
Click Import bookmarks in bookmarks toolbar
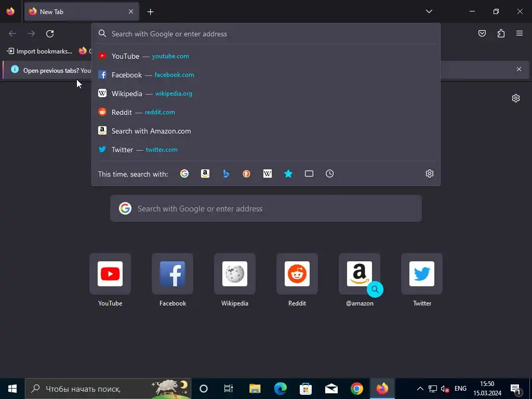[x=39, y=51]
